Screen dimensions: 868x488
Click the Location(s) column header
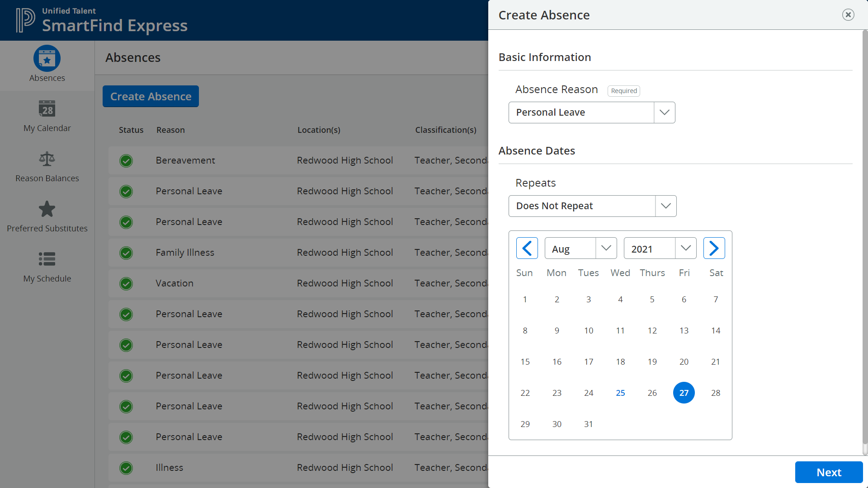pos(319,130)
